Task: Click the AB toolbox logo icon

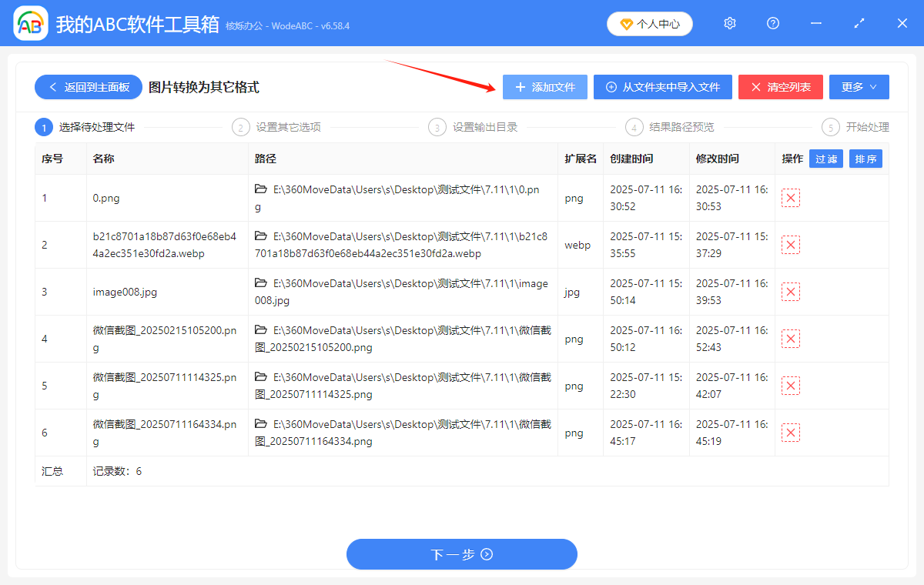Action: coord(30,23)
